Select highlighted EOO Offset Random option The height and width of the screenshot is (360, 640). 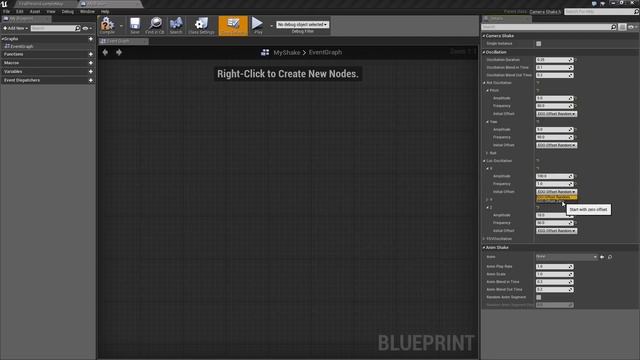tap(556, 197)
